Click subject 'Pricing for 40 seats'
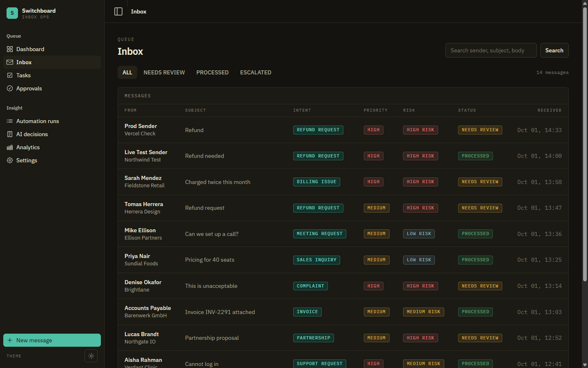Image resolution: width=588 pixels, height=368 pixels. coord(209,260)
